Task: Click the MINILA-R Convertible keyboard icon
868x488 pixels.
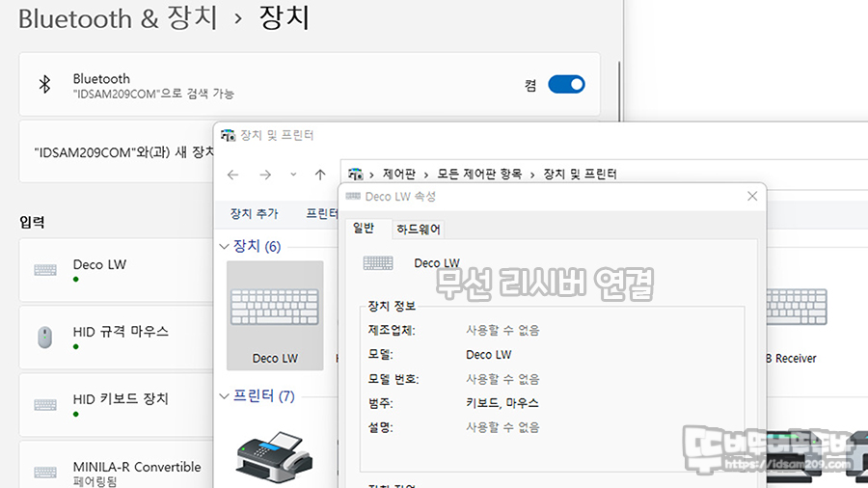Action: (x=44, y=473)
